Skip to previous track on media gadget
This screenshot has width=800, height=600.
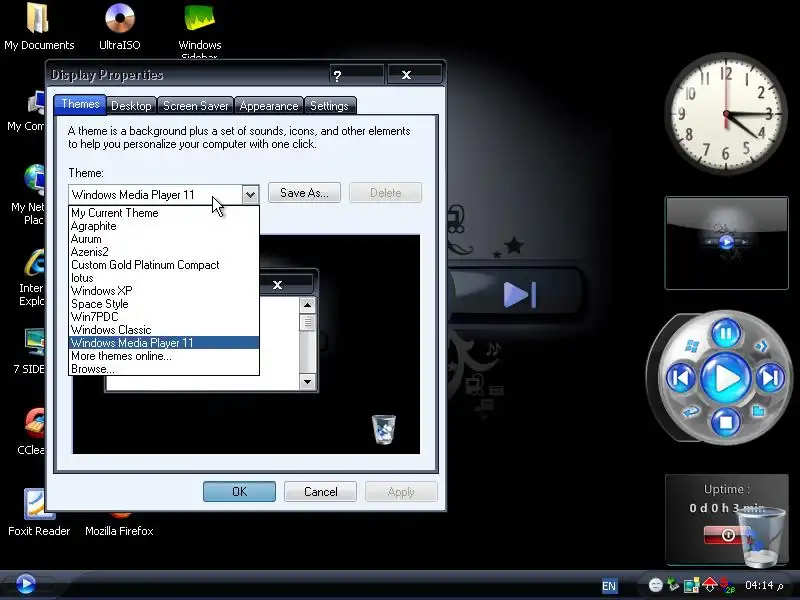click(681, 379)
